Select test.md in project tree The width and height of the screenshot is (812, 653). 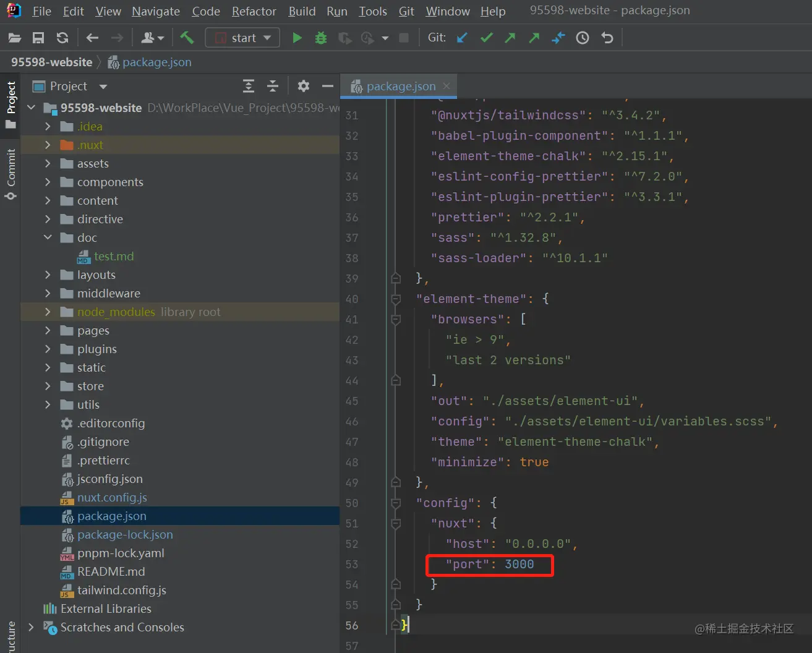(114, 256)
